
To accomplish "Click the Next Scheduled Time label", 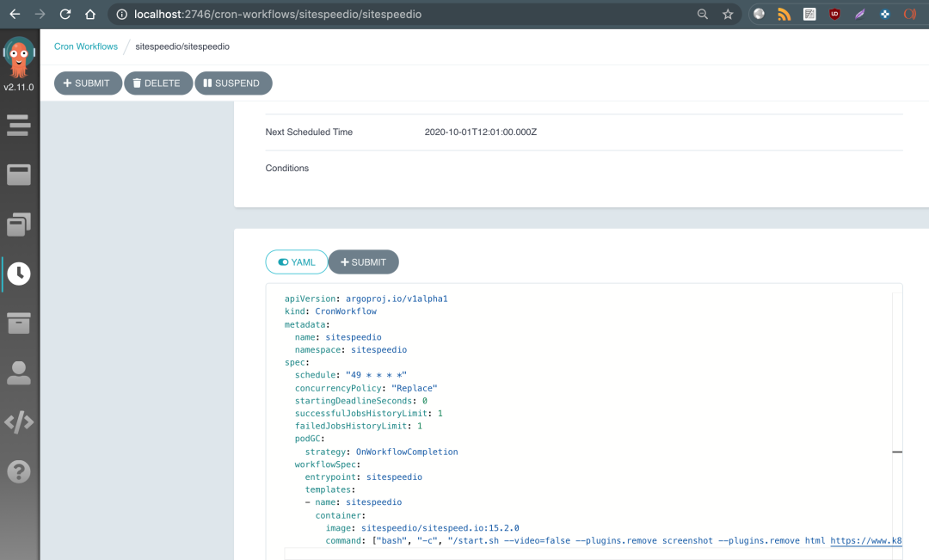I will pos(309,132).
